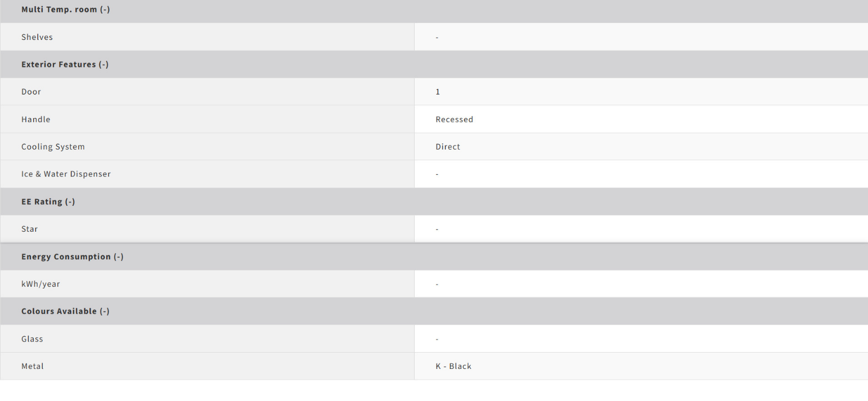Click the Handle row label

[35, 119]
